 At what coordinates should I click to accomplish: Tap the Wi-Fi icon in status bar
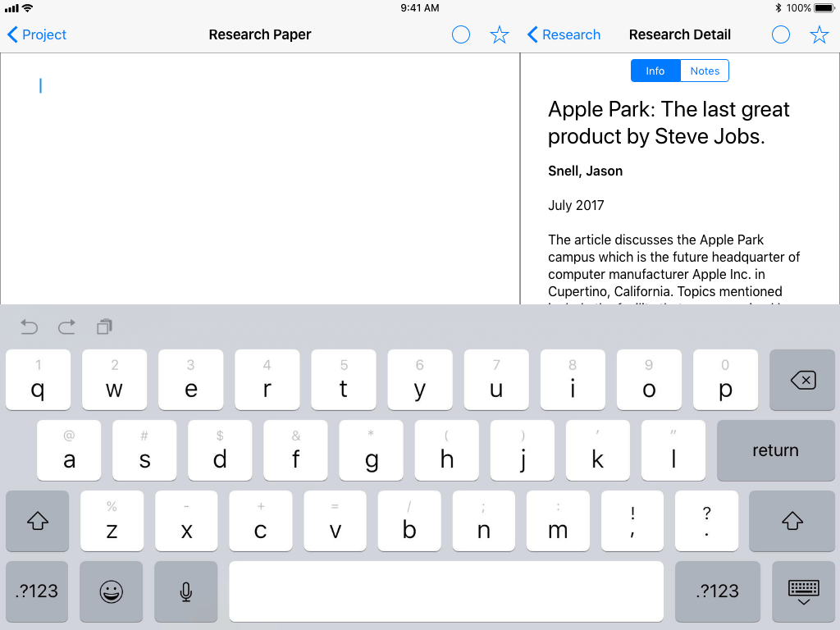(27, 8)
